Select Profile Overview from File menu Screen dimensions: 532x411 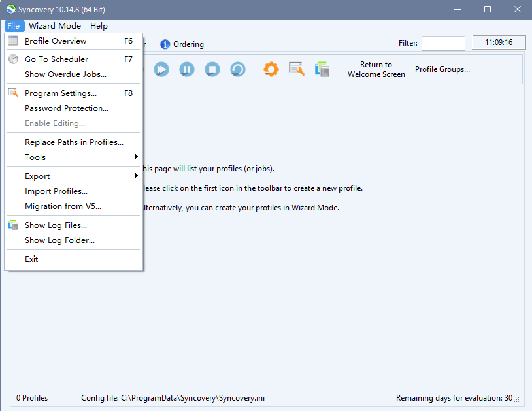56,41
